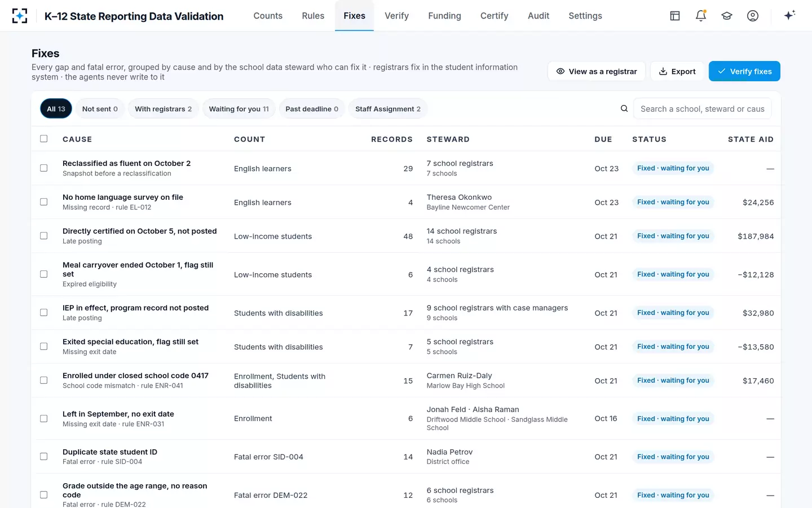
Task: Click the STATE AID column header
Action: tap(751, 139)
